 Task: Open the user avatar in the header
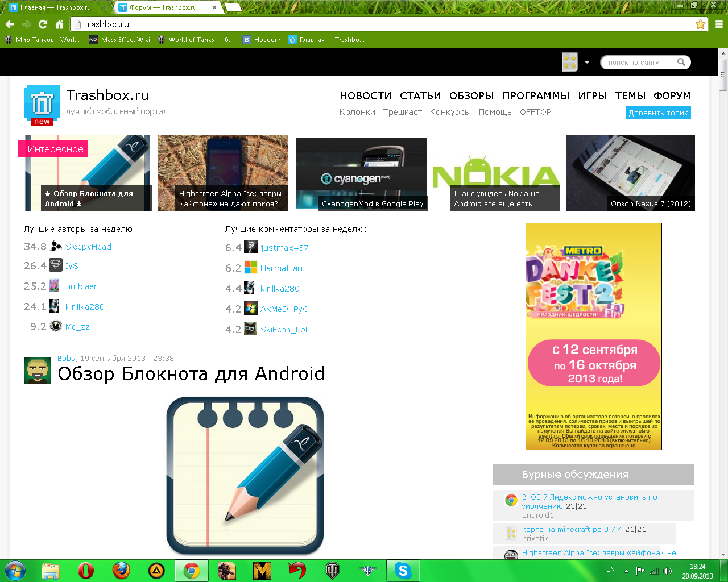[569, 62]
